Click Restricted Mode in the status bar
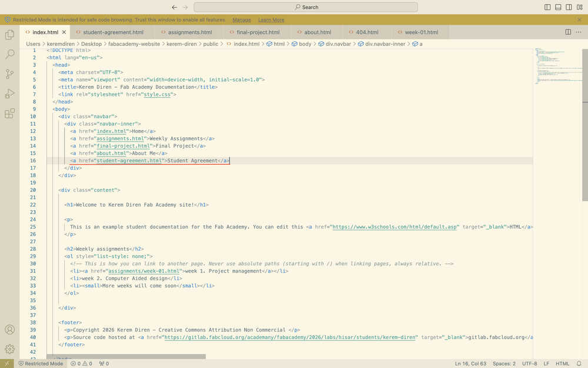Viewport: 588px width, 368px height. tap(41, 363)
